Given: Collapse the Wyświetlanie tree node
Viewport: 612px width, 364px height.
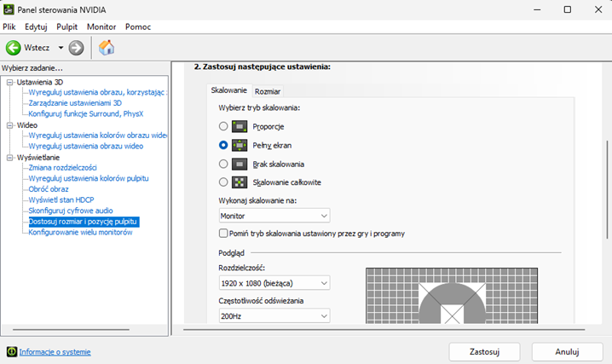Looking at the screenshot, I should point(9,158).
